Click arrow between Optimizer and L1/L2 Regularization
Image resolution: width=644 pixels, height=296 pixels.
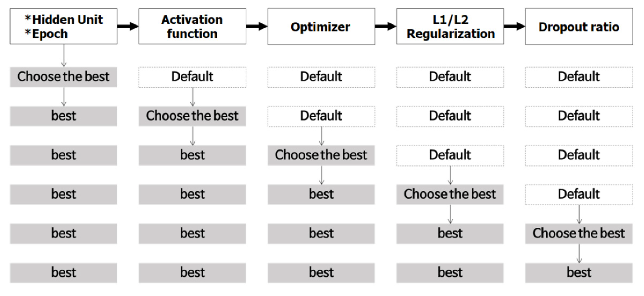(385, 26)
